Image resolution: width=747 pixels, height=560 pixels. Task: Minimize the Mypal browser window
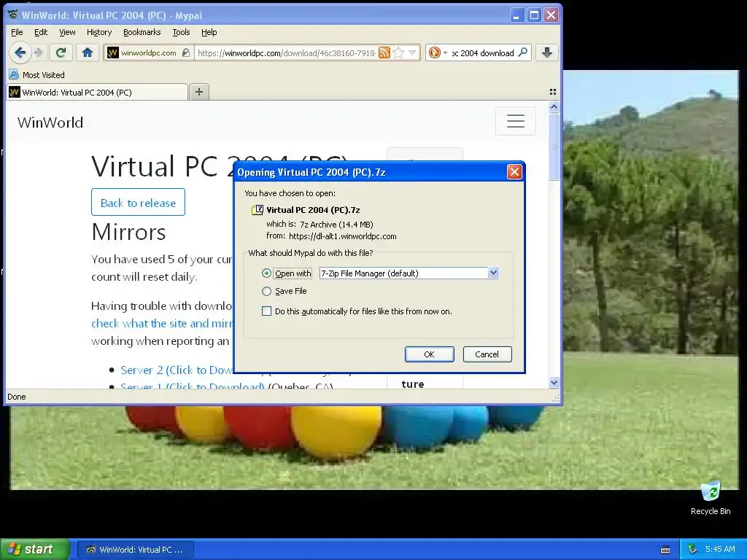517,15
